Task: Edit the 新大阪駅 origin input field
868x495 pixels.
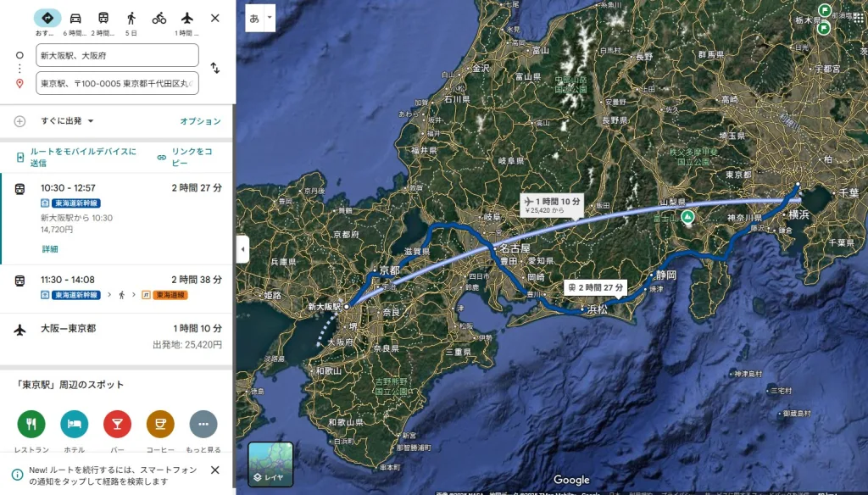Action: tap(117, 55)
